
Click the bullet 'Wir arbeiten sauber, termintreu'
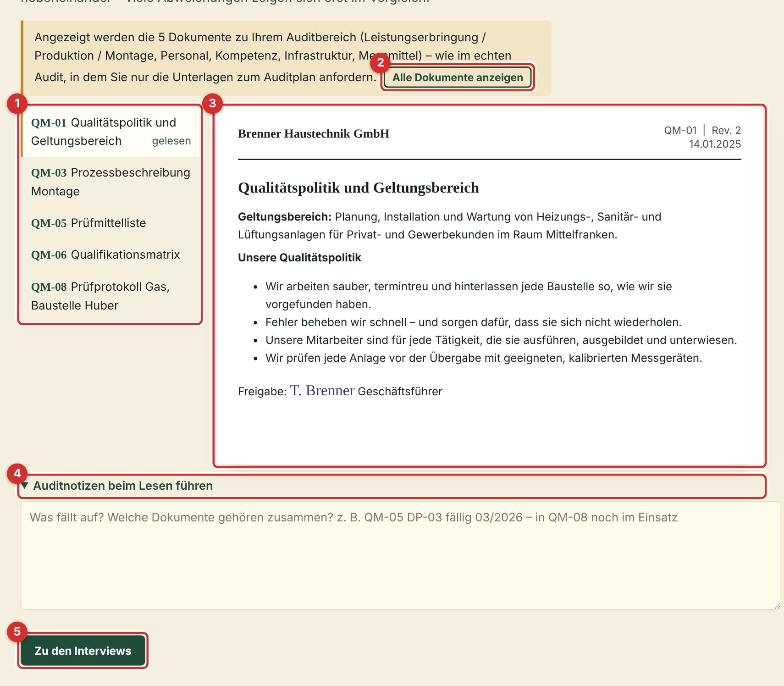(469, 295)
